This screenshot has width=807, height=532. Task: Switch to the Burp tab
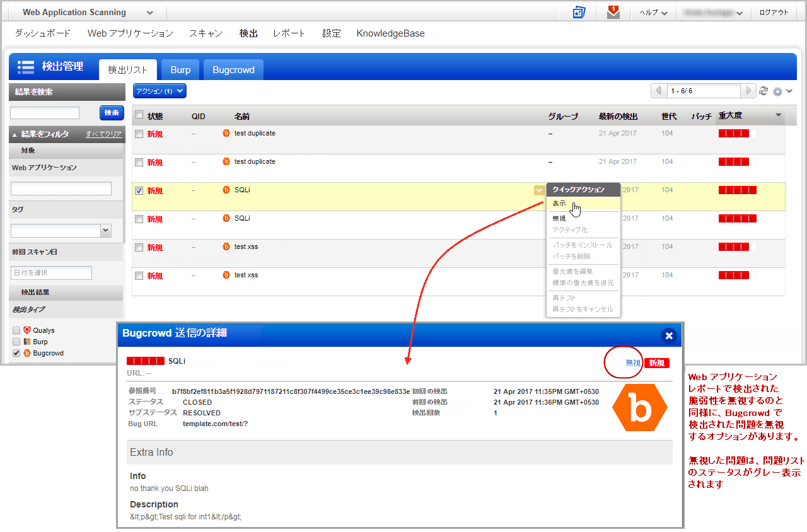(180, 69)
